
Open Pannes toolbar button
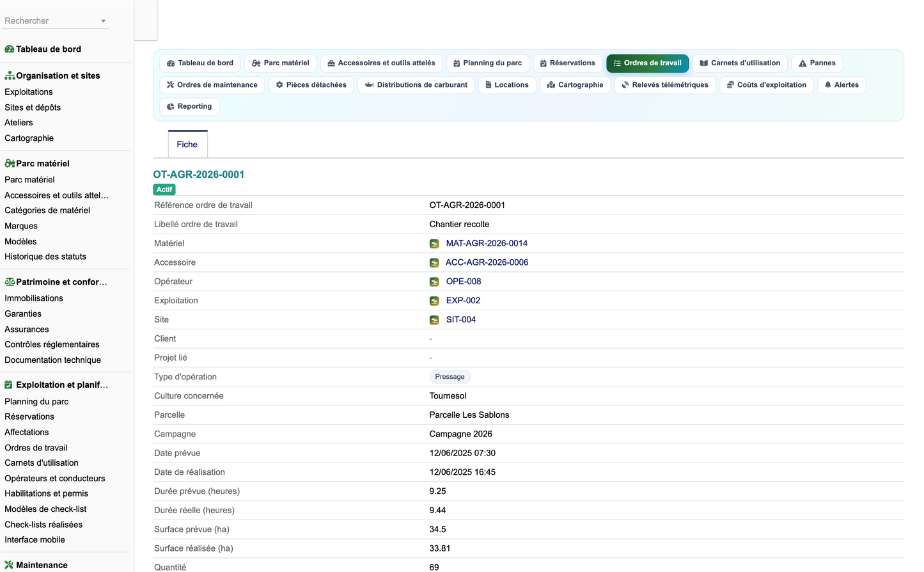[817, 63]
